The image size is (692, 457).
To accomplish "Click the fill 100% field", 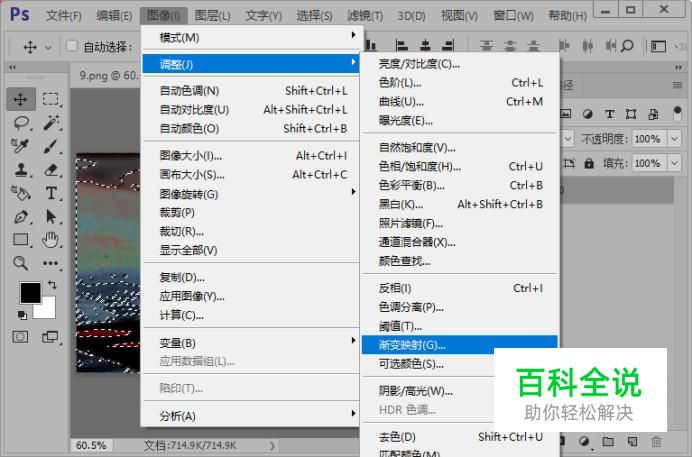I will click(649, 163).
